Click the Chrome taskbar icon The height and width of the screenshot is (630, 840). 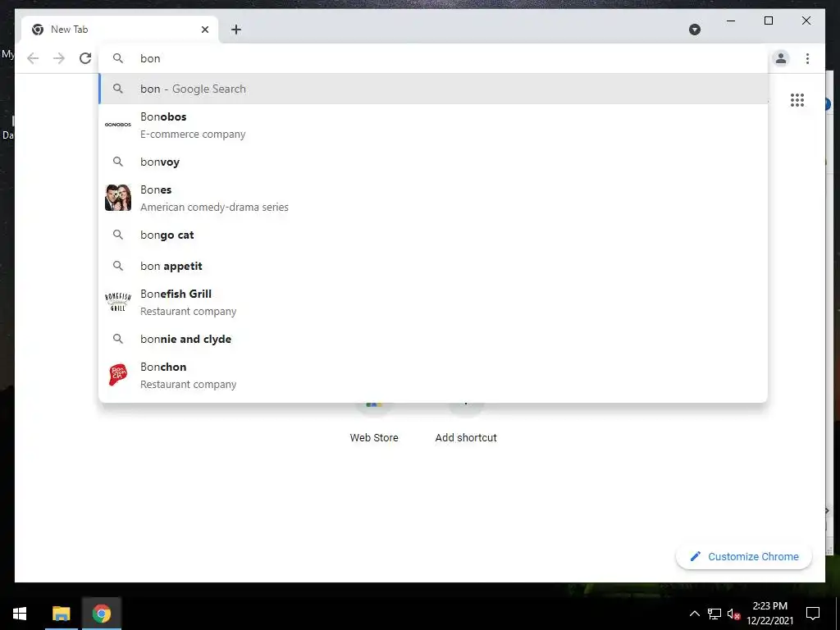pyautogui.click(x=101, y=614)
